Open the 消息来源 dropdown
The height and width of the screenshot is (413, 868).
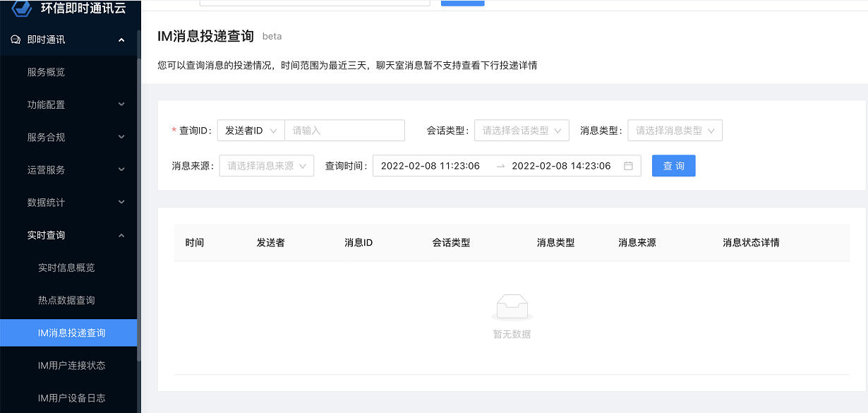click(x=266, y=166)
